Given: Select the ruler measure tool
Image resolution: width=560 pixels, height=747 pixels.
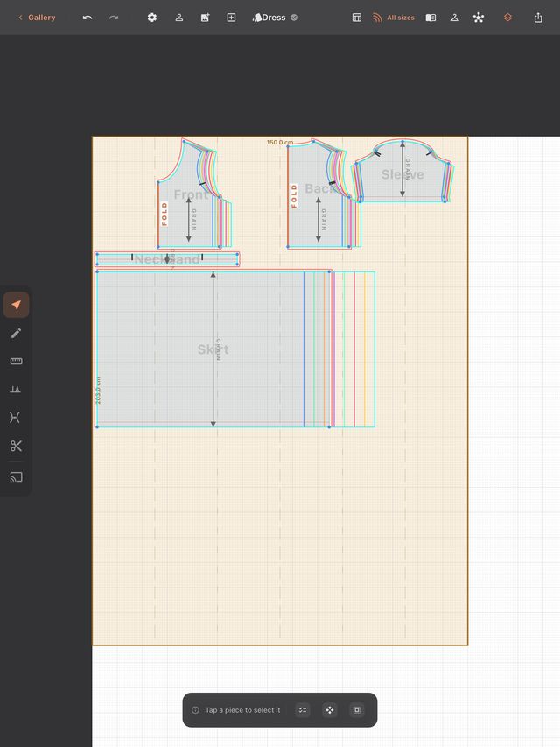Looking at the screenshot, I should pyautogui.click(x=17, y=361).
